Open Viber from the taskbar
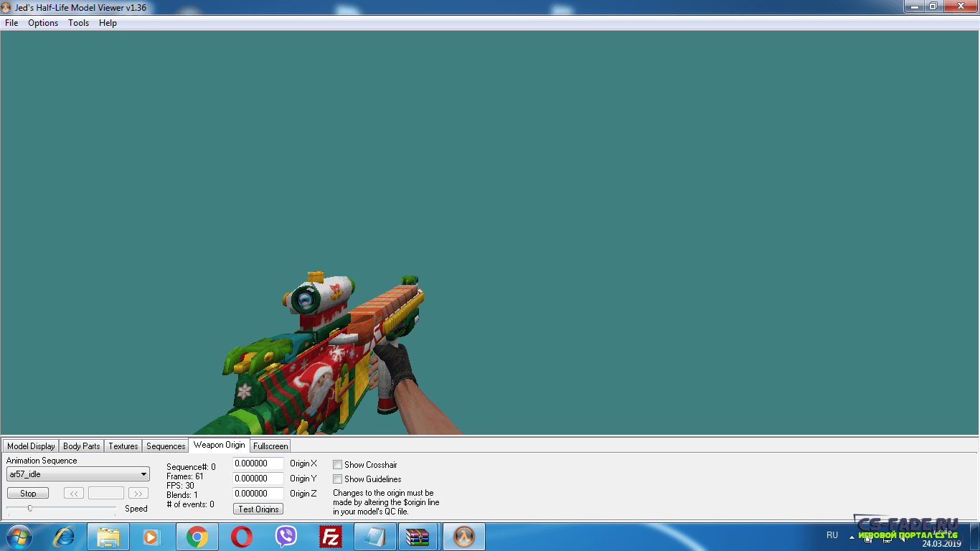980x551 pixels. click(x=286, y=537)
